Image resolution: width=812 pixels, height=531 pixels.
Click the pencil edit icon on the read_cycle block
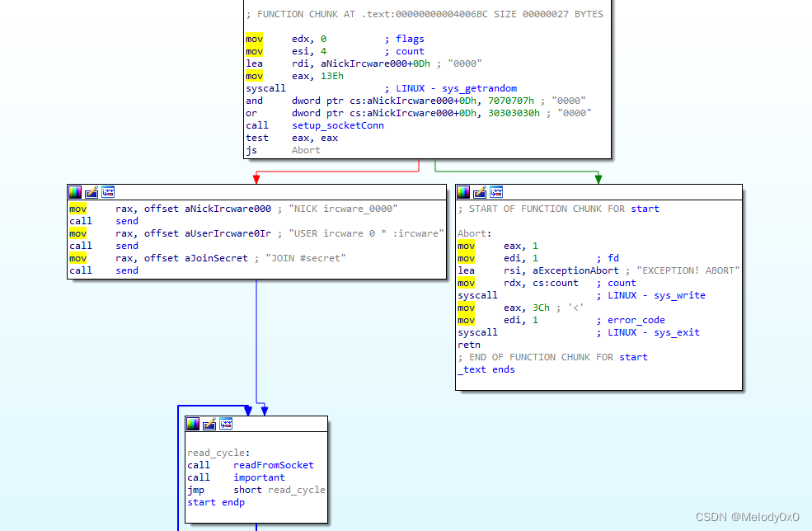209,423
